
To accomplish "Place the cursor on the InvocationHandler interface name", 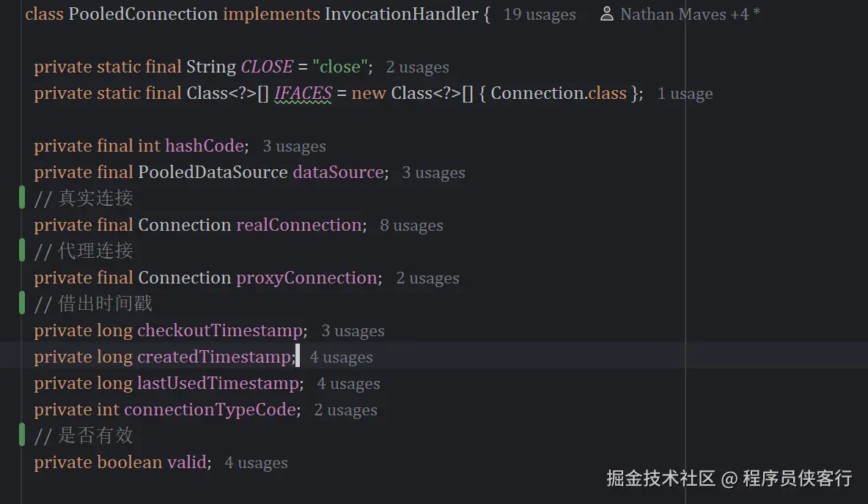I will [402, 15].
